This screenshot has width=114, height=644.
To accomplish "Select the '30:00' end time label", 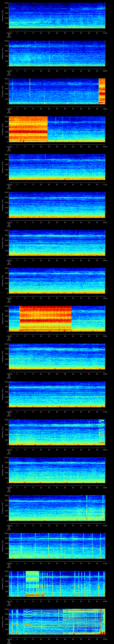I will pos(105,147).
